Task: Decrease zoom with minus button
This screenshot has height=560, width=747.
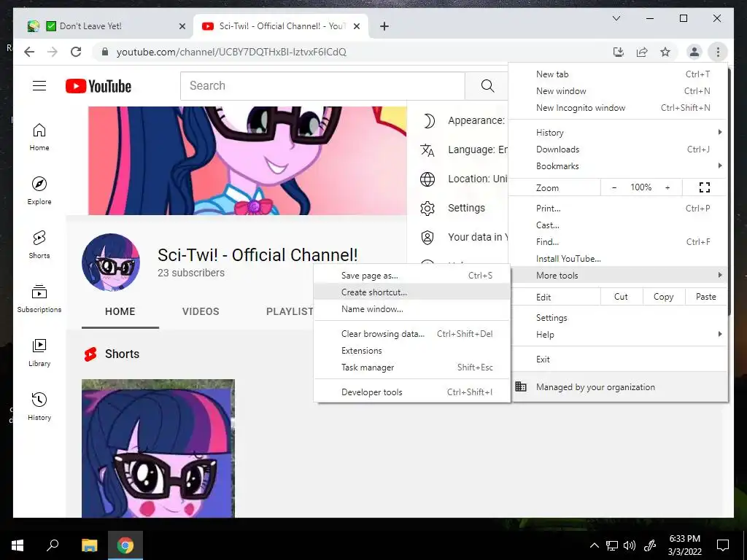Action: (614, 187)
